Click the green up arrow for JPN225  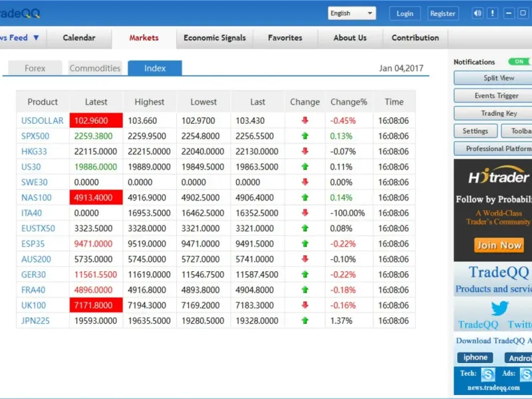305,321
